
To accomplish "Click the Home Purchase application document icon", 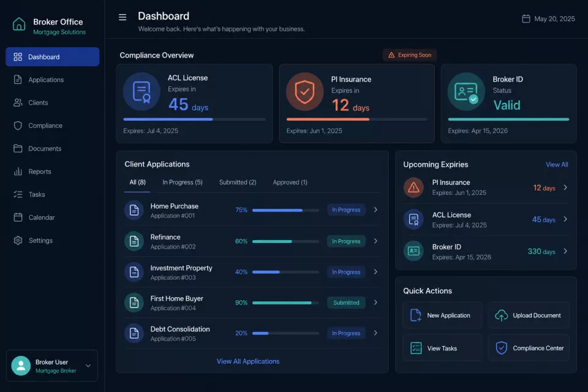I will (134, 210).
